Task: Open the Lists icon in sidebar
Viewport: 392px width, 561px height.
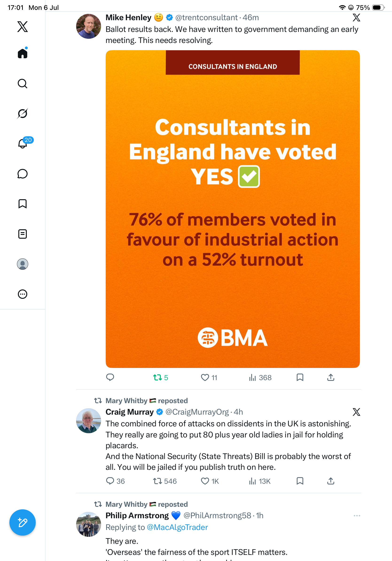Action: (23, 234)
